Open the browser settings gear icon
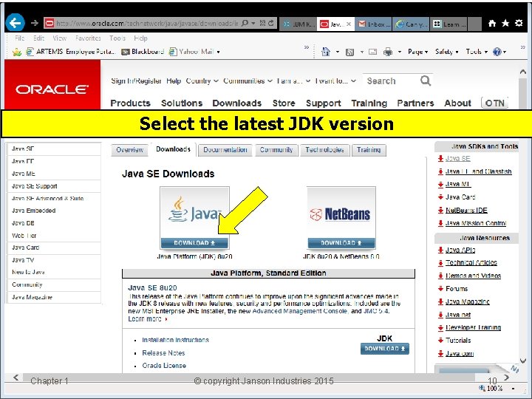Image resolution: width=532 pixels, height=399 pixels. click(519, 23)
